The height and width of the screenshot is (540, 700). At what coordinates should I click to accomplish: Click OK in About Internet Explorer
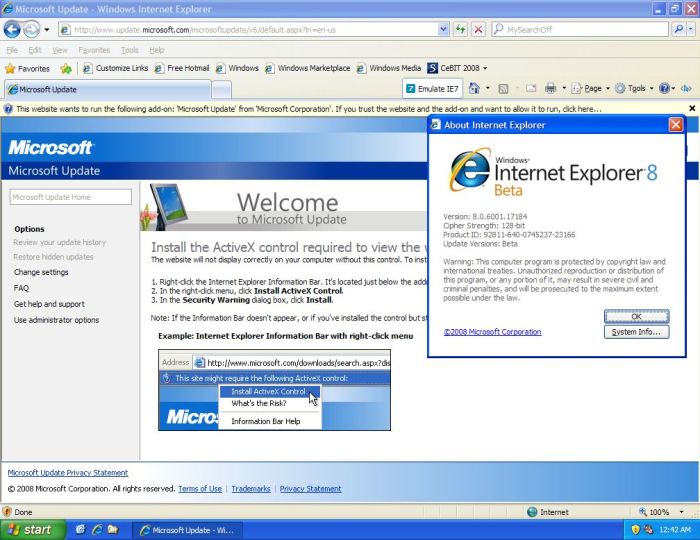[x=637, y=316]
